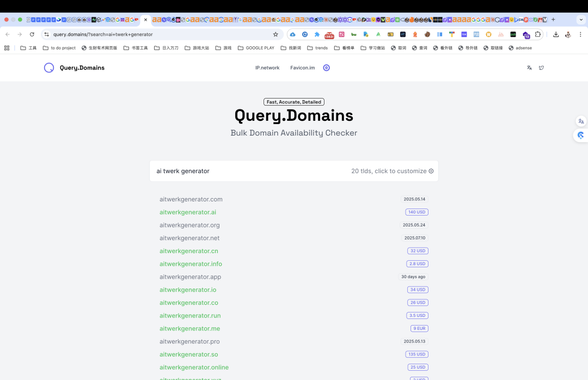Click the 25 USD price badge
Screen dimensions: 588x380
click(x=418, y=367)
